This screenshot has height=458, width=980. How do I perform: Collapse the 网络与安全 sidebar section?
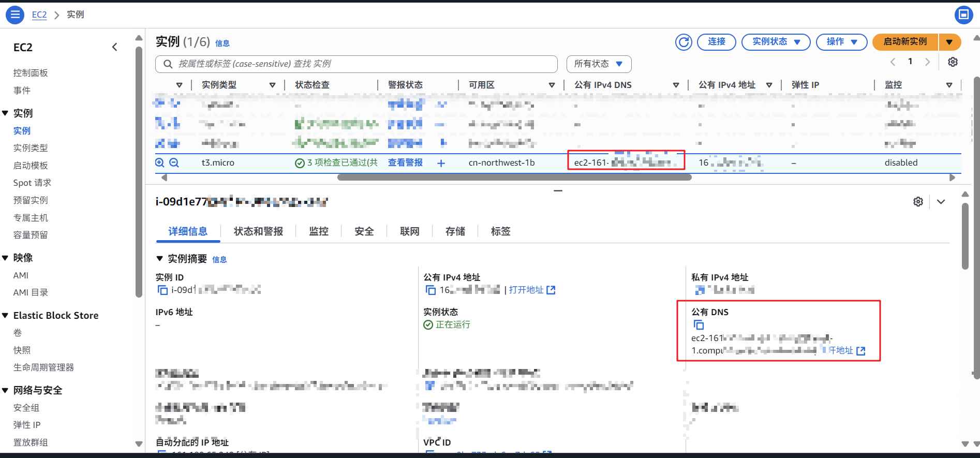pos(5,390)
